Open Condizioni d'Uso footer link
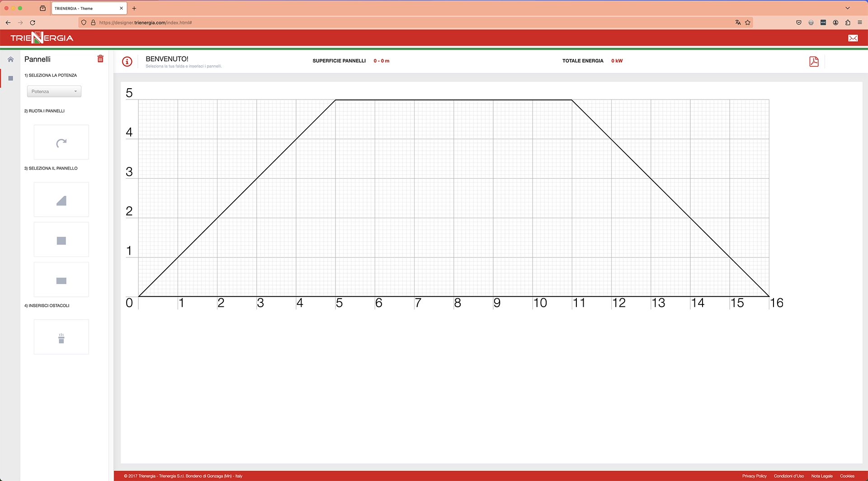 pos(788,476)
